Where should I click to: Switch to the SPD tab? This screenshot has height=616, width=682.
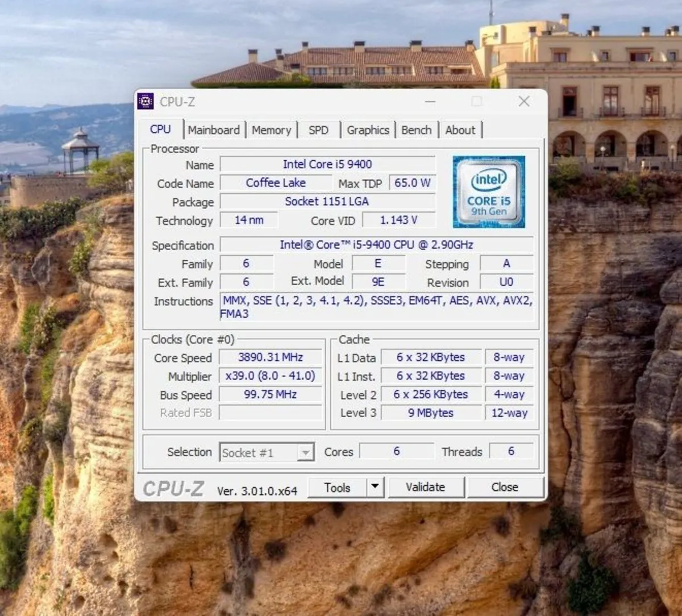click(318, 130)
